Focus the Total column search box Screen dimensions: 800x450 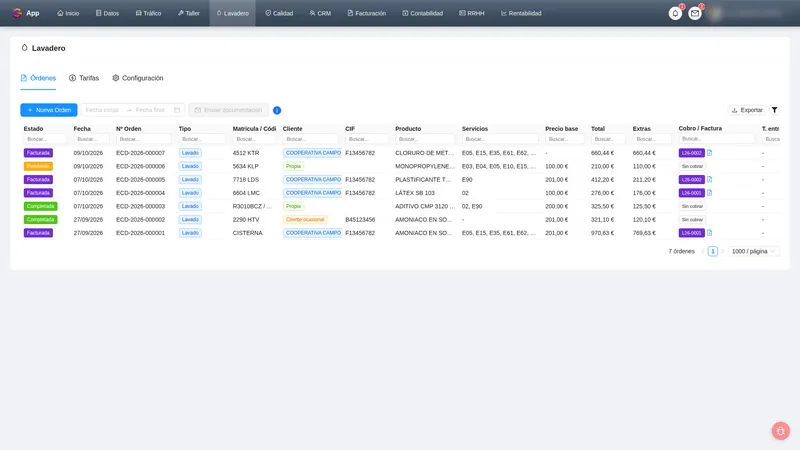click(x=609, y=139)
